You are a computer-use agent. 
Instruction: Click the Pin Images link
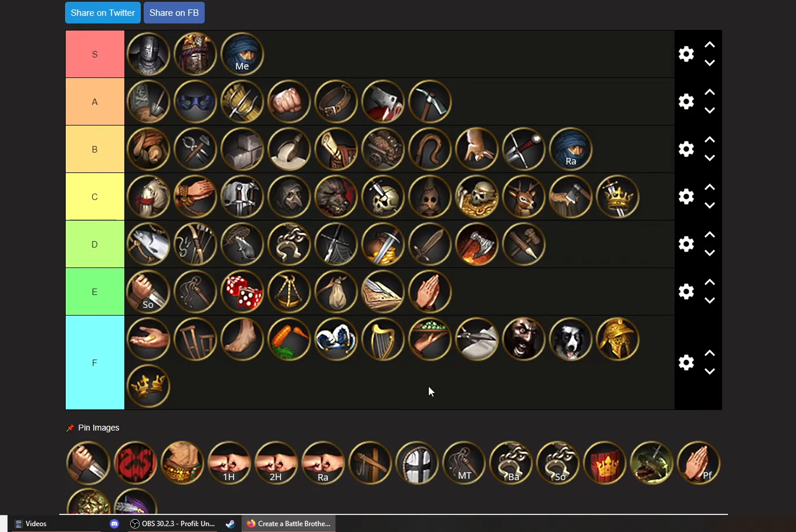(99, 428)
